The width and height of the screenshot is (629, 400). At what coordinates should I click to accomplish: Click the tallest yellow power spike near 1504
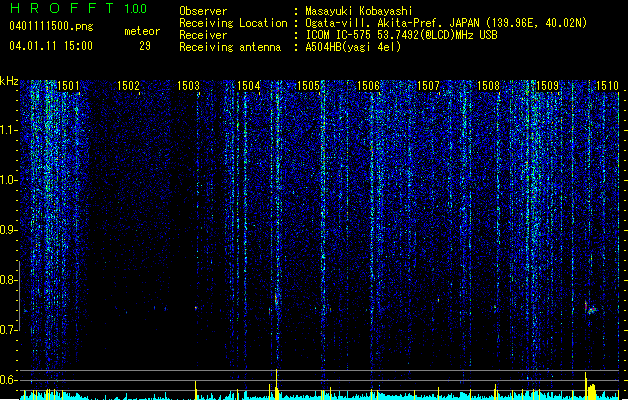(x=276, y=384)
